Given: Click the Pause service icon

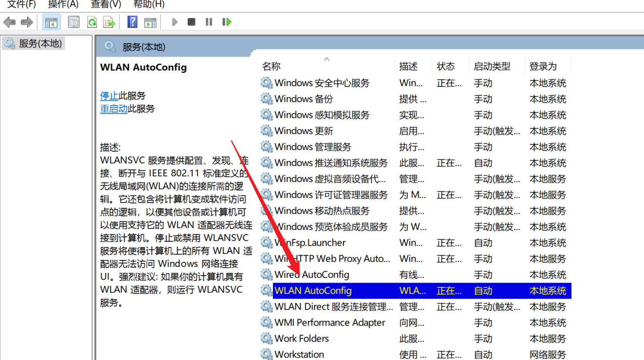Looking at the screenshot, I should (x=209, y=22).
